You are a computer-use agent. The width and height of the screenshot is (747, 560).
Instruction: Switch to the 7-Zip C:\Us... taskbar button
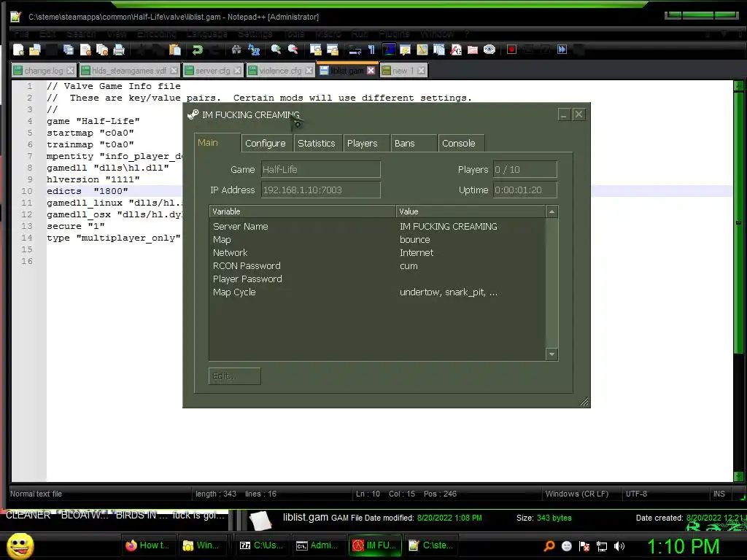click(261, 545)
